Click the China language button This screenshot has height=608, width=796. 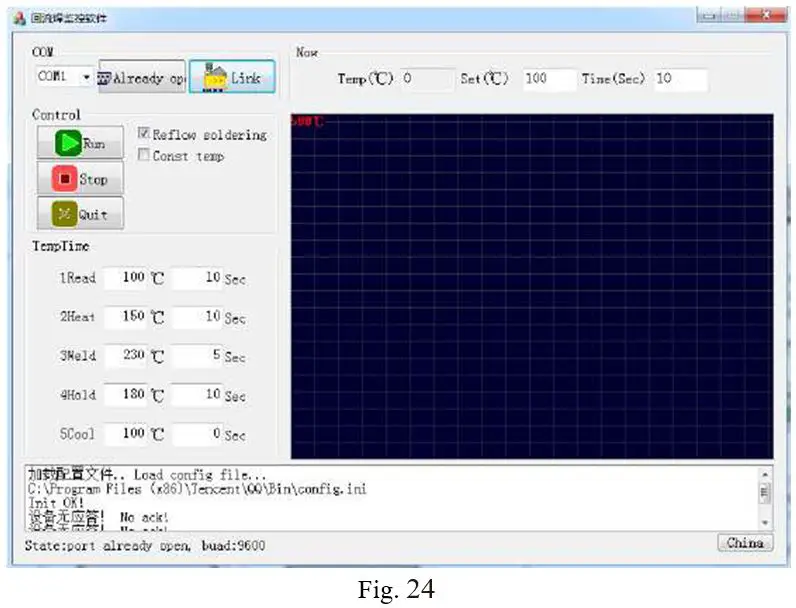click(745, 543)
